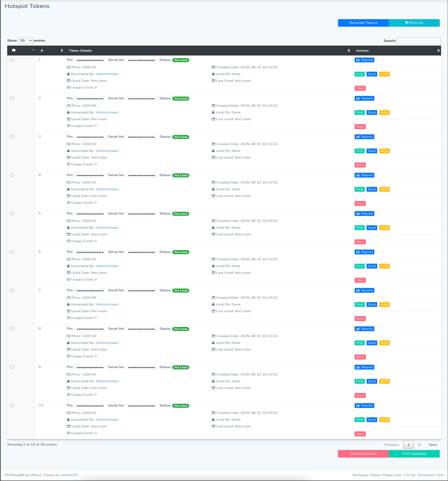Go to page 2 of tokens

pyautogui.click(x=419, y=445)
